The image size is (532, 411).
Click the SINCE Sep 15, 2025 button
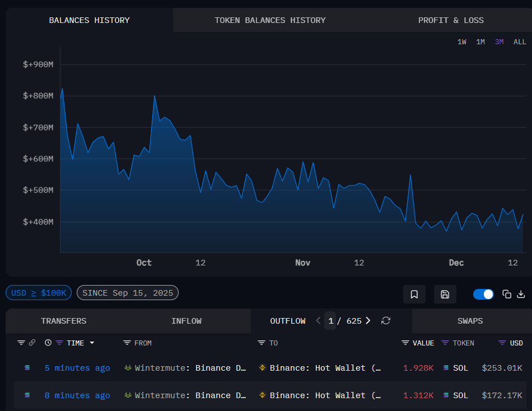tap(128, 292)
